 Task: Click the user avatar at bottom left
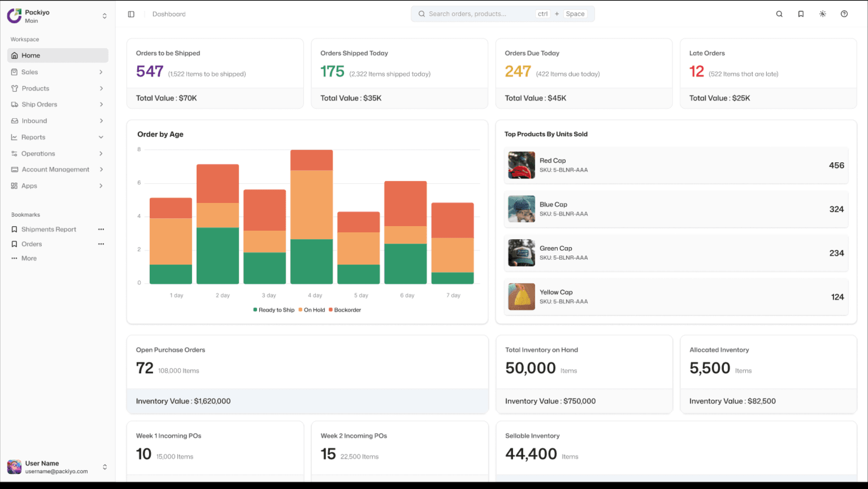coord(14,467)
